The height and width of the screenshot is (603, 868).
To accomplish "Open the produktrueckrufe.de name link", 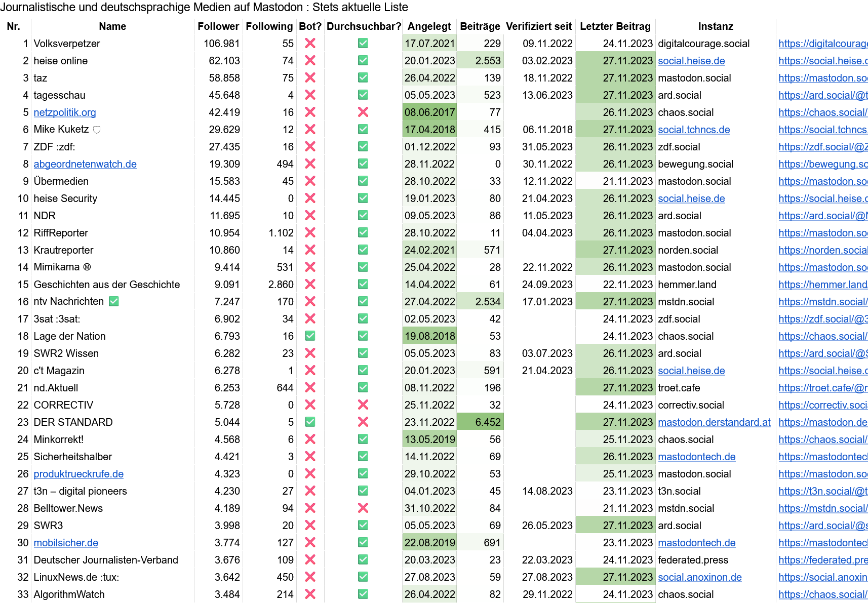I will [78, 474].
